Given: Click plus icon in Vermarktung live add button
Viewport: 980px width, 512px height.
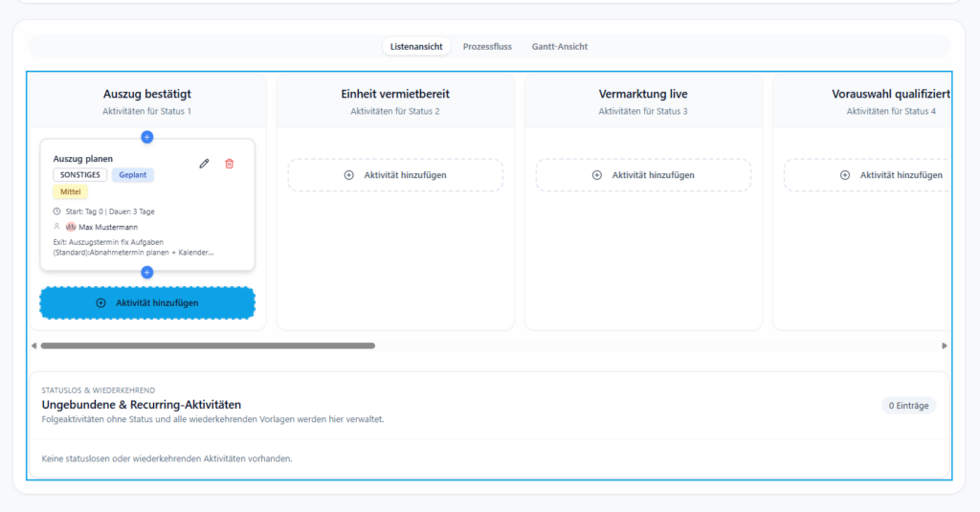Looking at the screenshot, I should [597, 175].
